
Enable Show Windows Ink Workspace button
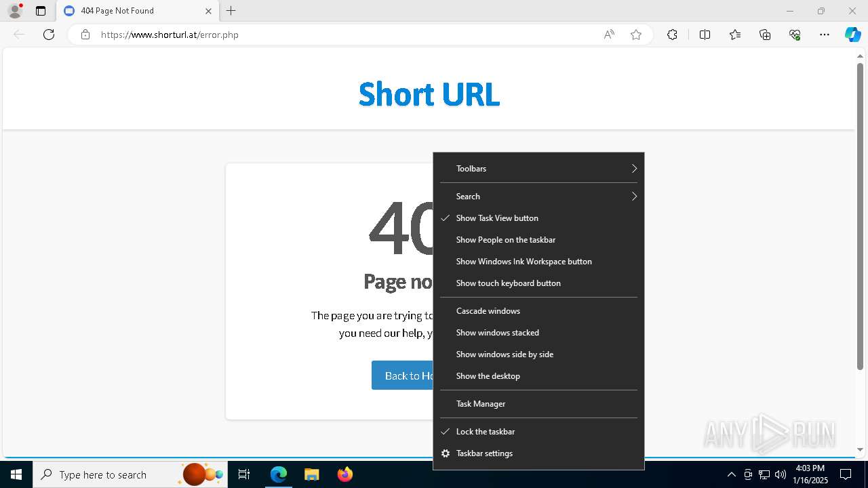538,261
